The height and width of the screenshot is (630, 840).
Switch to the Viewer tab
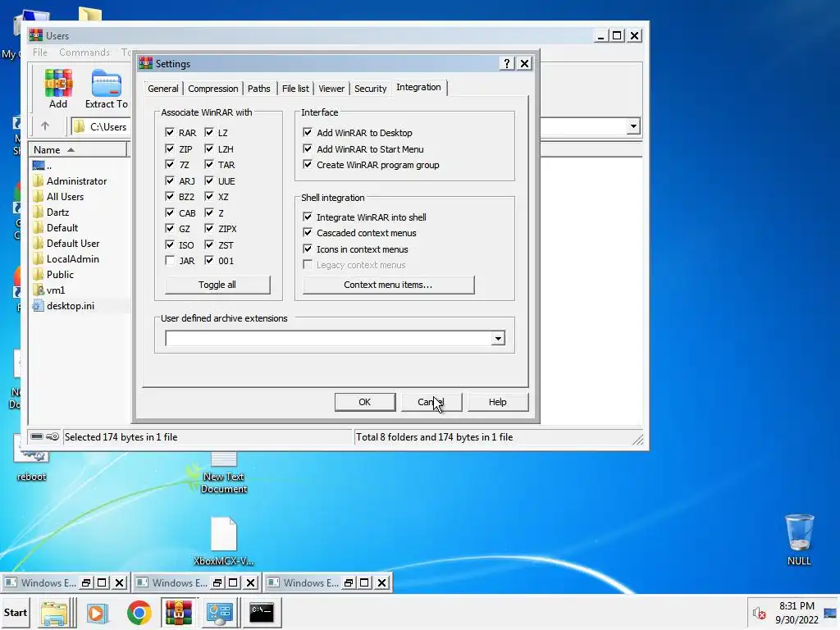click(x=331, y=89)
